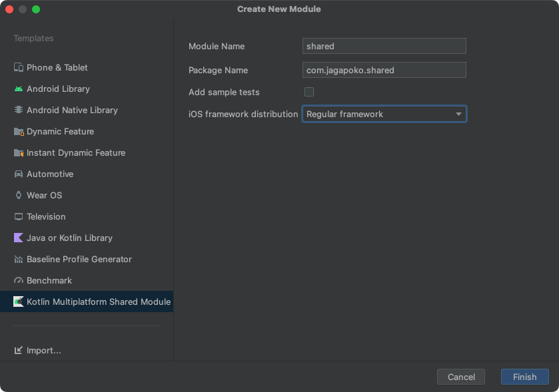Click the Automotive car icon
Viewport: 559px width, 392px height.
19,174
